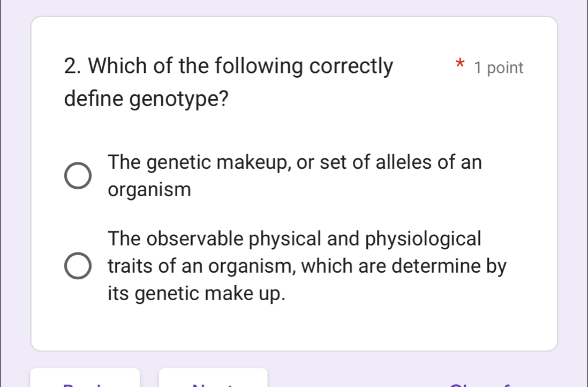Viewport: 588px width, 387px height.
Task: Click "traits of an organism, which are determine by"
Action: point(307,265)
